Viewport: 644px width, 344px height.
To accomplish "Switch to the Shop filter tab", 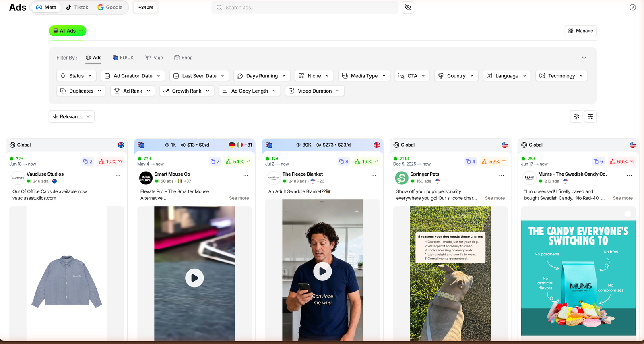I will tap(183, 58).
